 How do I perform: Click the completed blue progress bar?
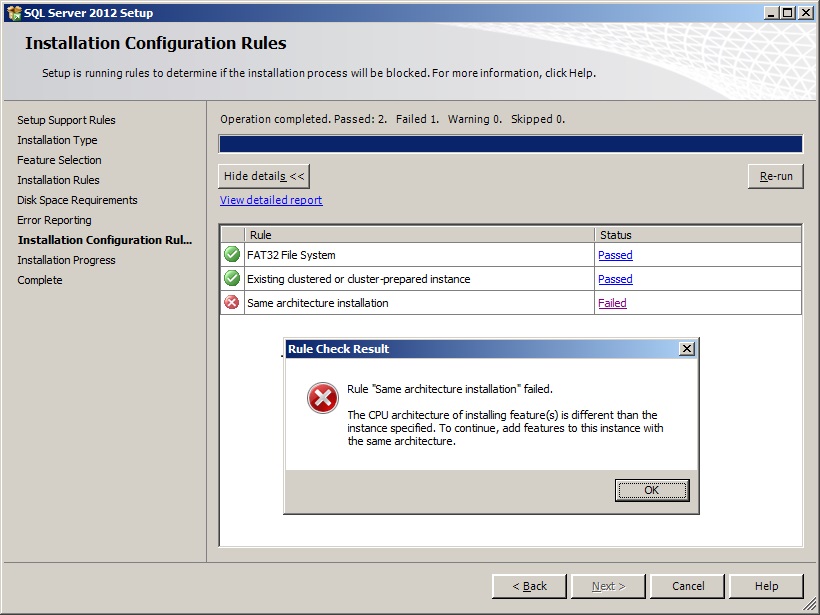(510, 144)
